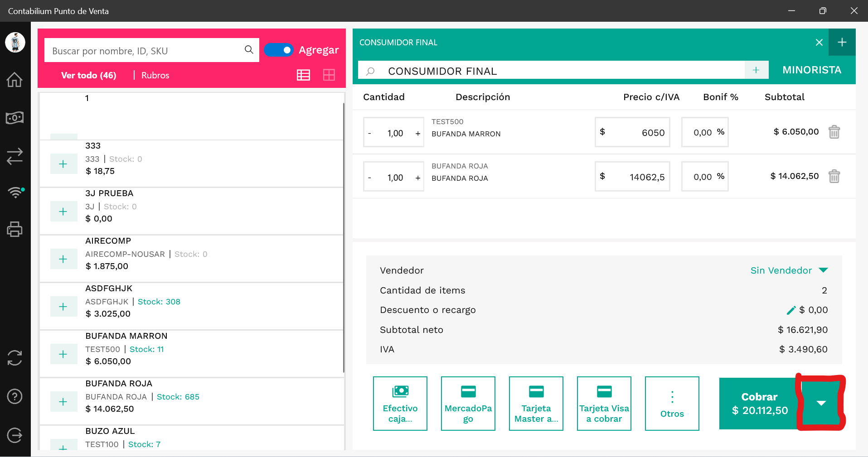Screen dimensions: 868x457
Task: Select product row named 1
Action: point(191,116)
